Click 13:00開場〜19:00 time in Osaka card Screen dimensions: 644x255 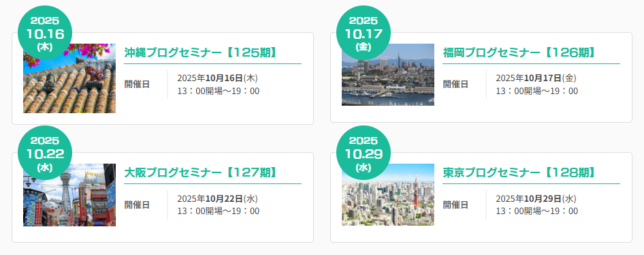click(219, 211)
